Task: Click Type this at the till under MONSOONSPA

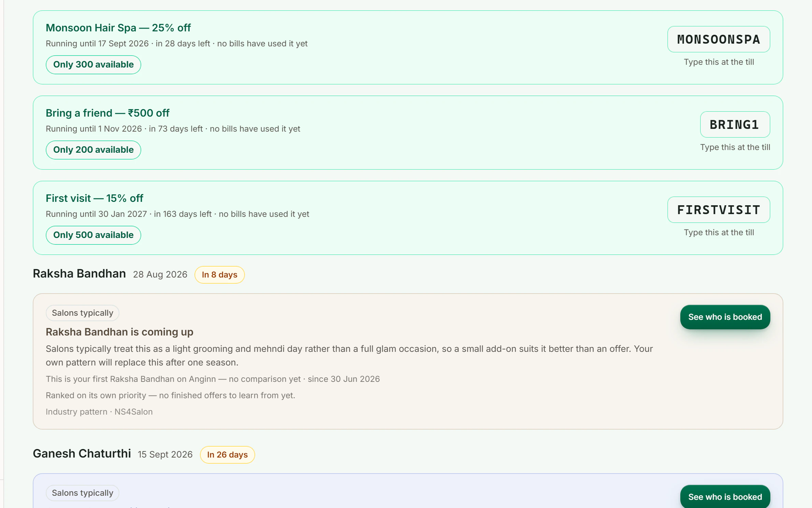Action: (x=719, y=62)
